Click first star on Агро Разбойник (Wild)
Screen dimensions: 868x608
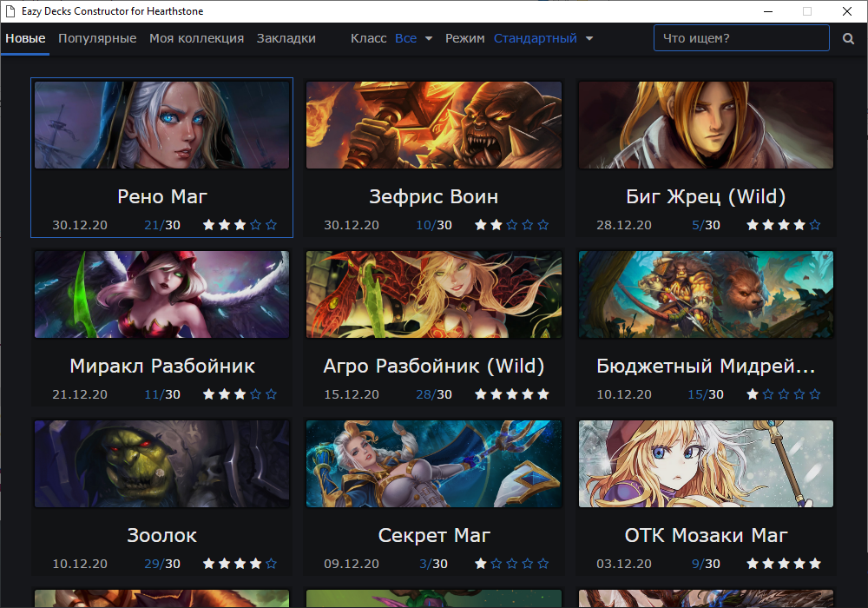481,394
